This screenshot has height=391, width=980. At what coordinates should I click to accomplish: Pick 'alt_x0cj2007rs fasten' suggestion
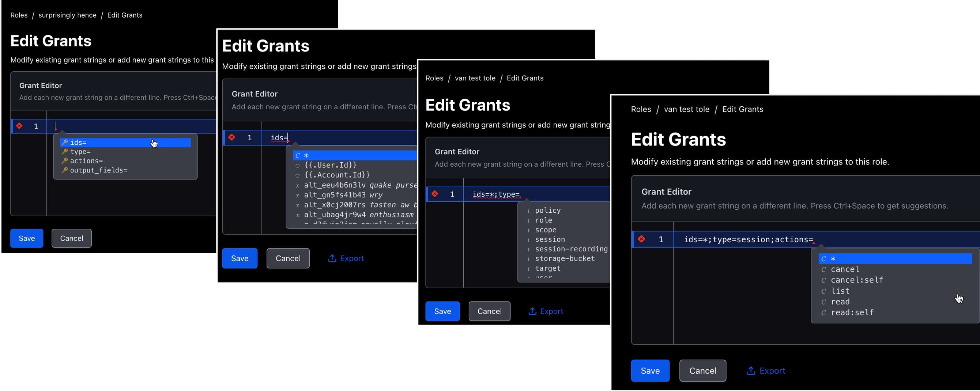[x=355, y=205]
